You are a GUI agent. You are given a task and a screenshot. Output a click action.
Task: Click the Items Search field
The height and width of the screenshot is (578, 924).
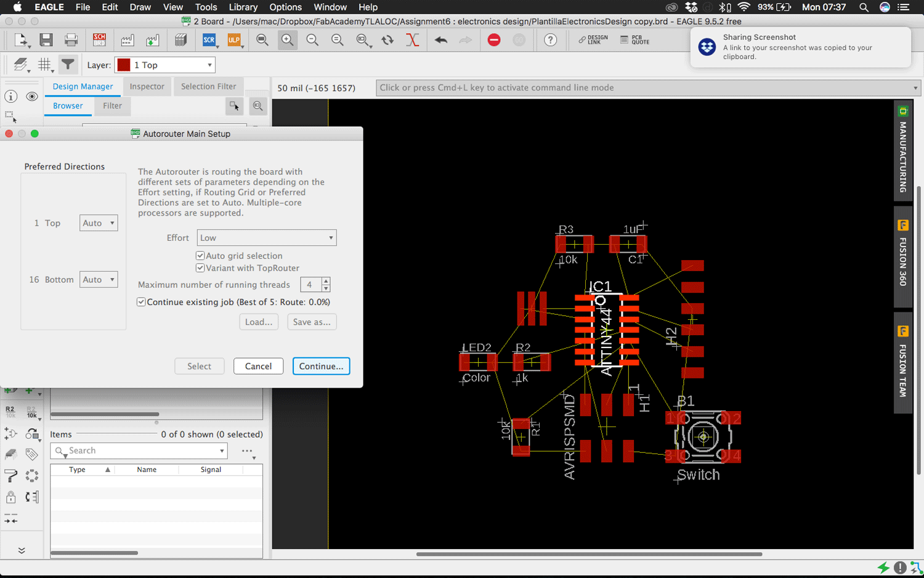tap(139, 451)
